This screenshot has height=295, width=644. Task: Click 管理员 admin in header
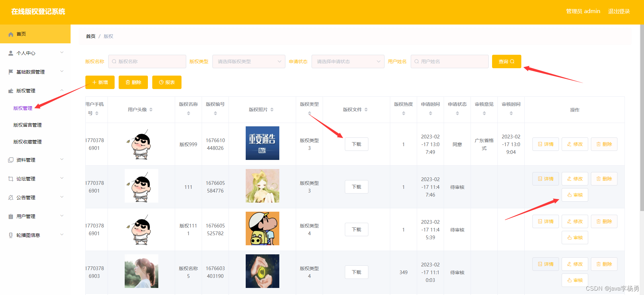(x=583, y=11)
